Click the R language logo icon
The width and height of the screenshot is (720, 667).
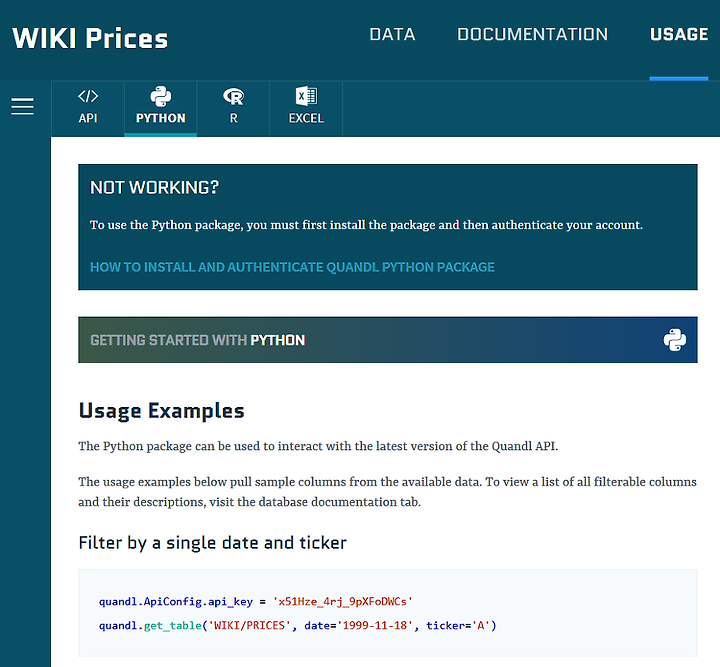pos(234,96)
